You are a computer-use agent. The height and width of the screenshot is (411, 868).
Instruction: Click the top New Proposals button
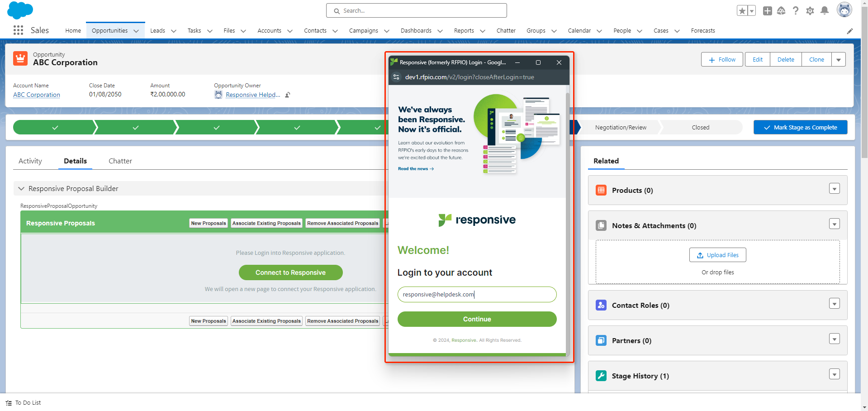[208, 223]
